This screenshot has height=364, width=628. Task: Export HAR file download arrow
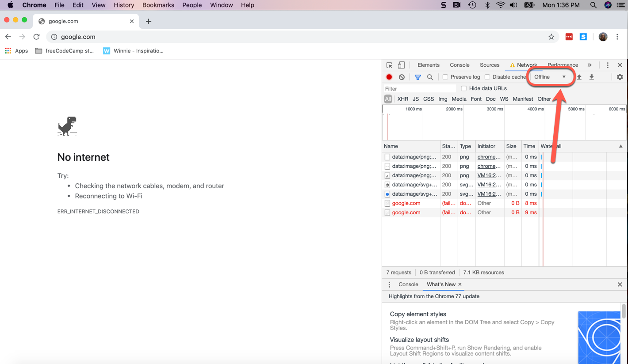(x=591, y=77)
